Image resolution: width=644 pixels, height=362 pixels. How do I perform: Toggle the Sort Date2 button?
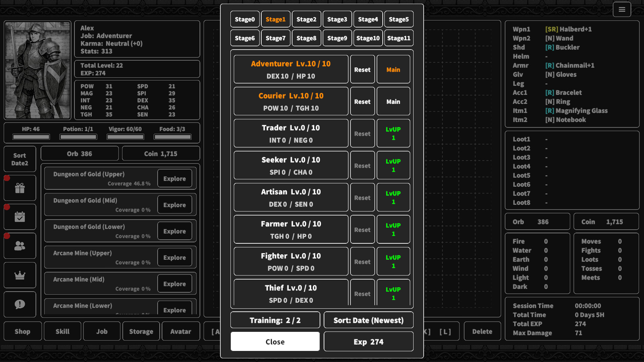coord(20,159)
